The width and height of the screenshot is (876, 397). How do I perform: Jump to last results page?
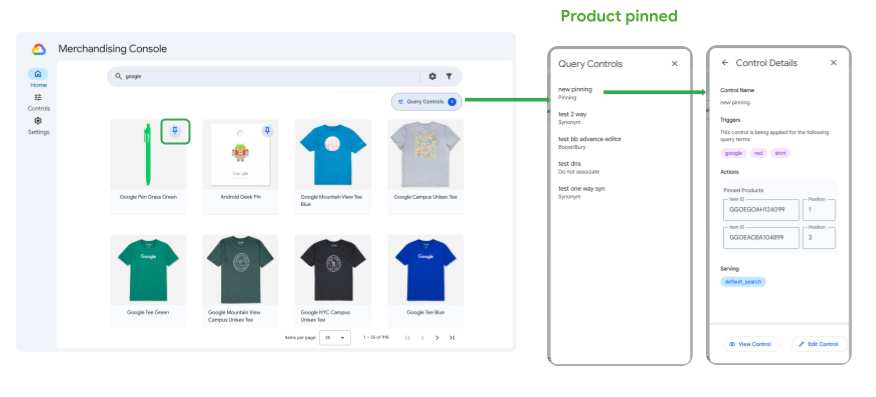451,338
